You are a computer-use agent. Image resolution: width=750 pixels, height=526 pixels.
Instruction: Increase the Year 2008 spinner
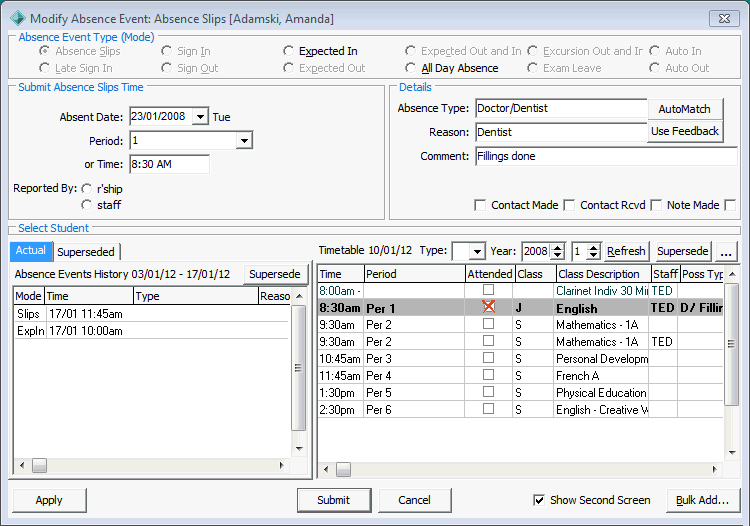tap(557, 247)
